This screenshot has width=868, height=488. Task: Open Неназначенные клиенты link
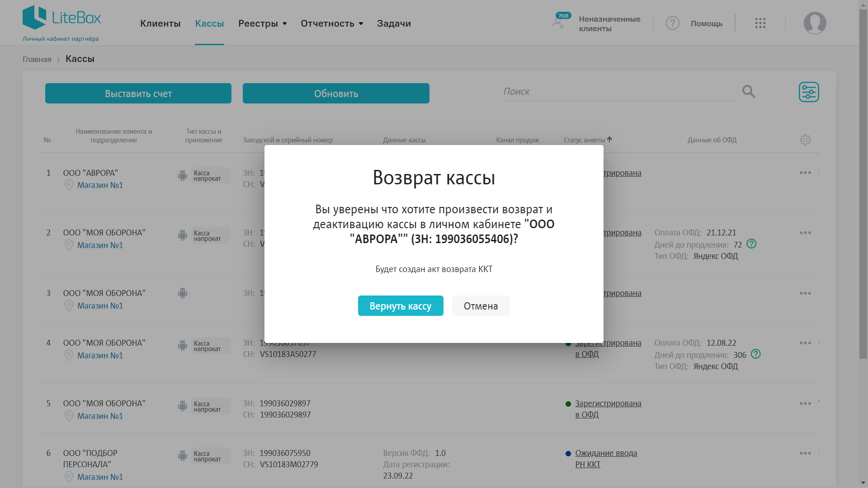609,23
